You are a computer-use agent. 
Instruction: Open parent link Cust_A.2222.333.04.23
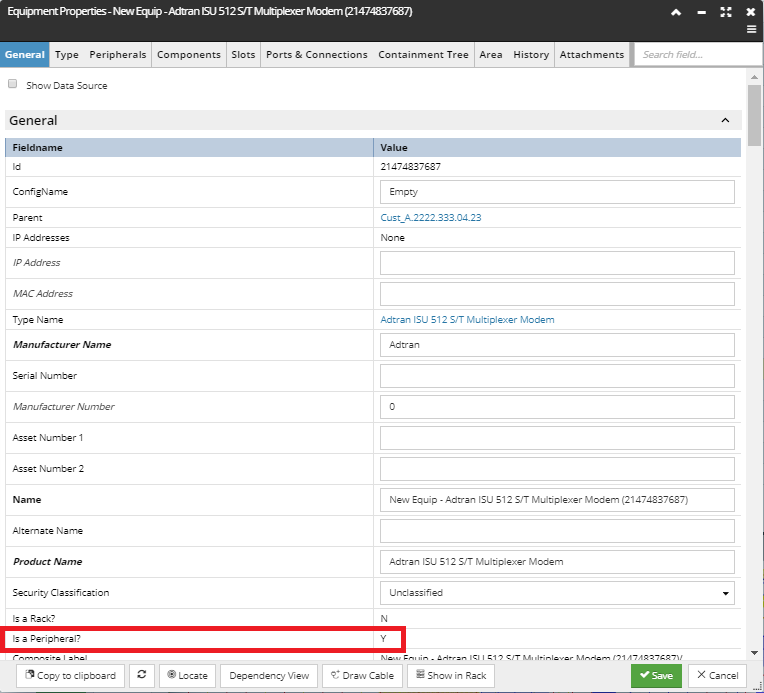(431, 217)
